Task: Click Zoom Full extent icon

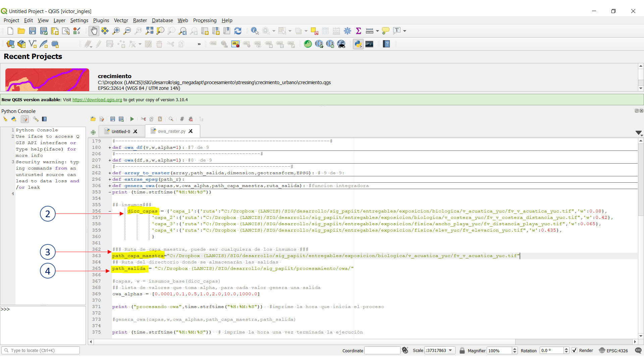Action: (149, 31)
